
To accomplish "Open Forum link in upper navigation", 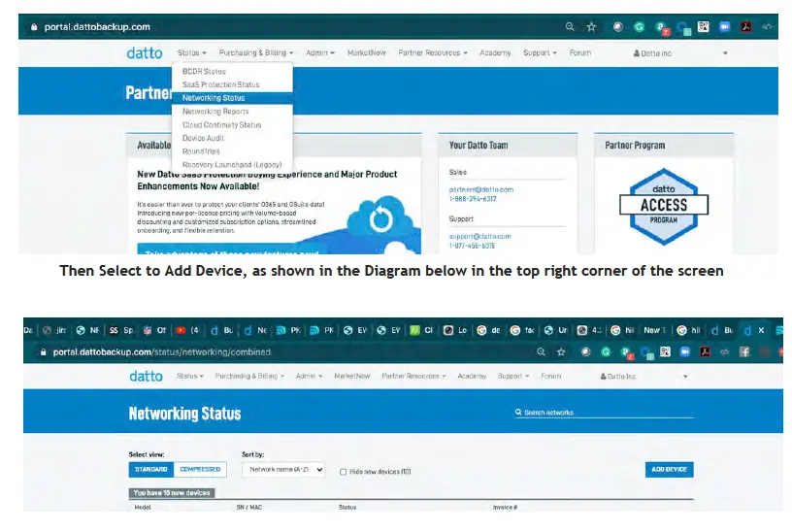I will pos(579,53).
